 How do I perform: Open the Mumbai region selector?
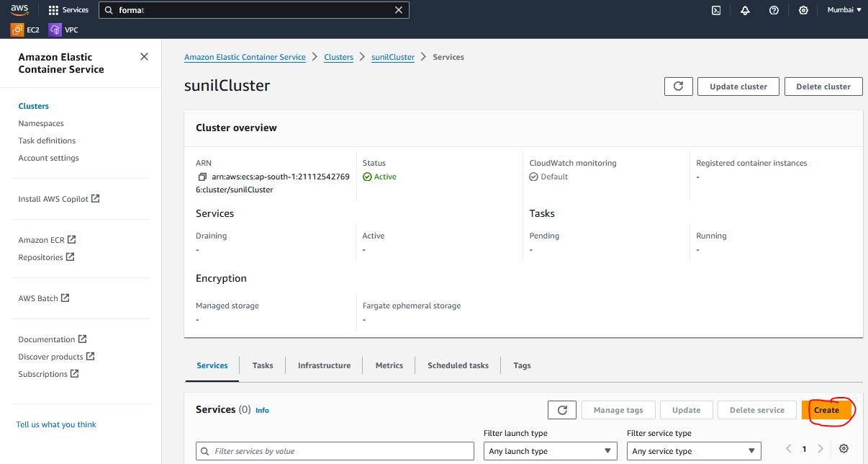pos(844,10)
